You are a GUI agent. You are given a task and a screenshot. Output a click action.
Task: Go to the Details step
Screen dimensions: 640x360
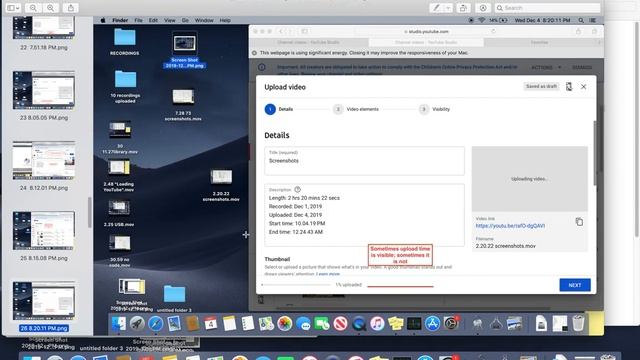click(x=279, y=109)
